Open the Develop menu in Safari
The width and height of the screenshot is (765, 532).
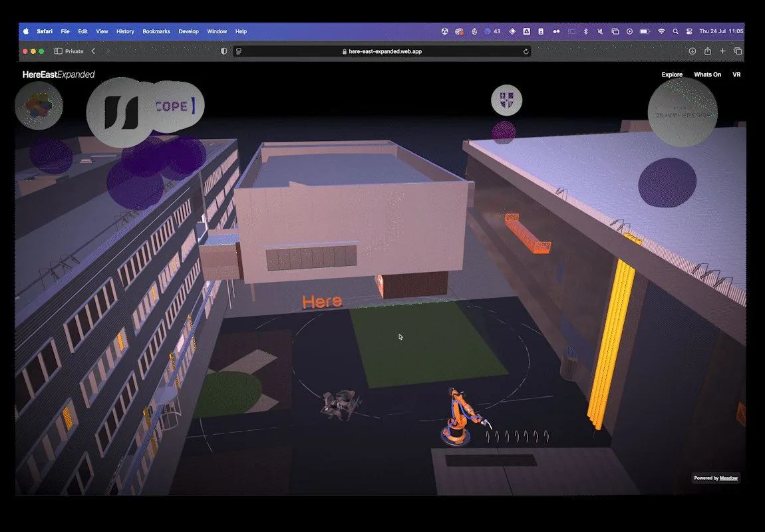point(188,31)
